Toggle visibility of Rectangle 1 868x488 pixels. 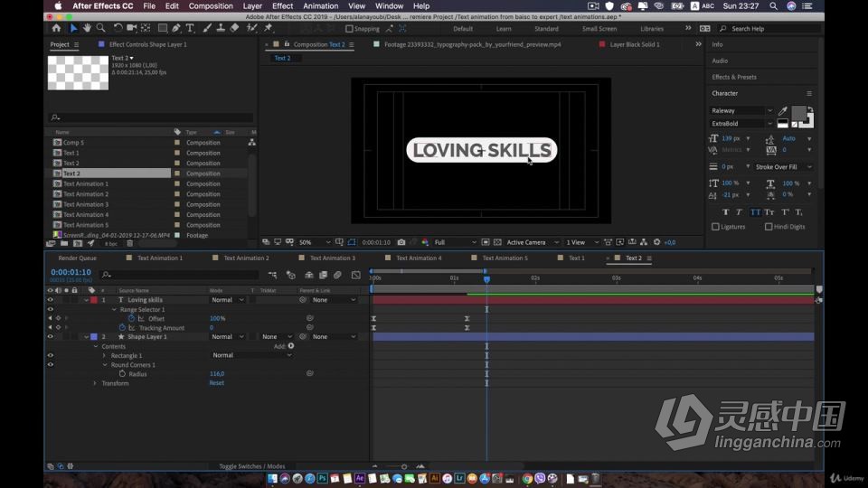[x=51, y=355]
